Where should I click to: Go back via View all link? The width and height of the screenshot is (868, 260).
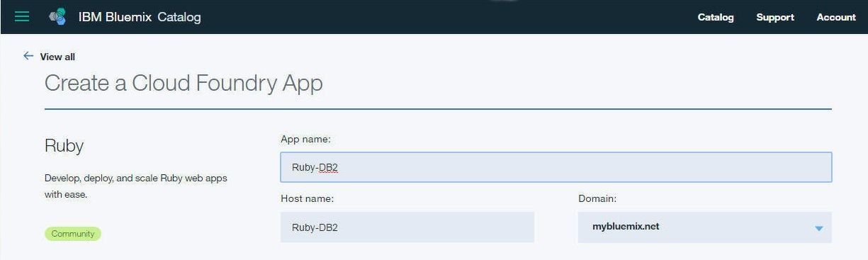[57, 57]
